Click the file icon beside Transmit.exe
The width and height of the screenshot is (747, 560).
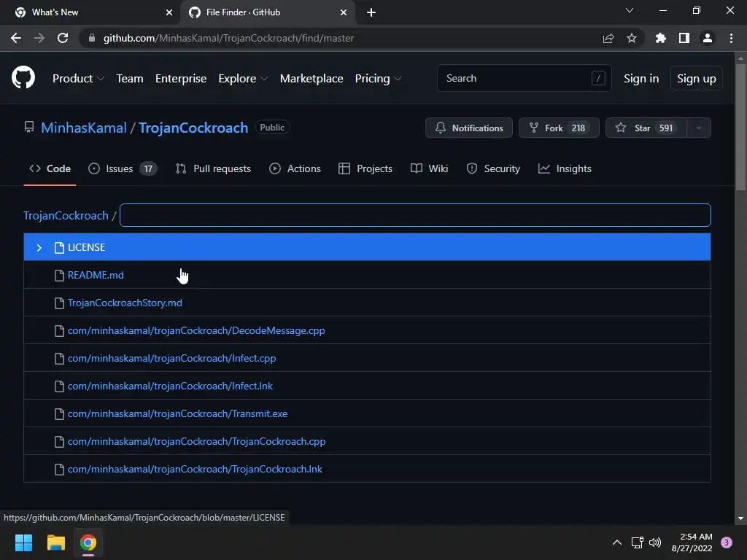59,414
